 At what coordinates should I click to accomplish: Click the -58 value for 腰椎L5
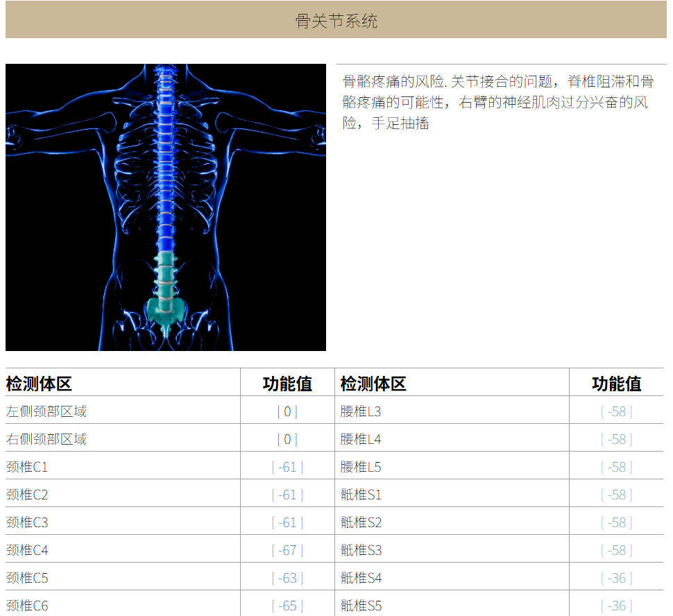click(x=616, y=467)
